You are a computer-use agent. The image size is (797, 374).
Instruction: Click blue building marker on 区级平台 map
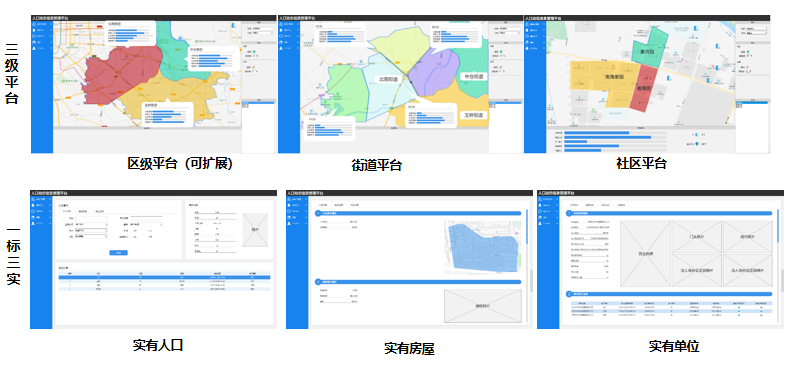233,25
